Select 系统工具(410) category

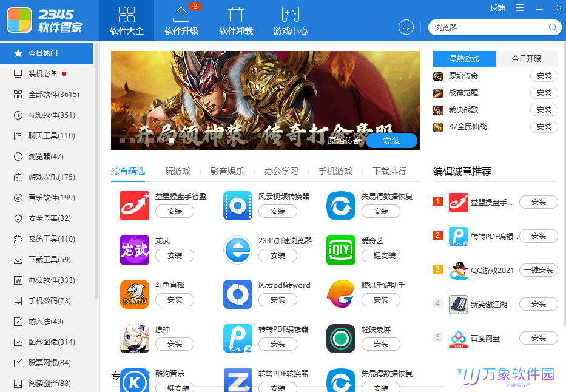coord(47,238)
